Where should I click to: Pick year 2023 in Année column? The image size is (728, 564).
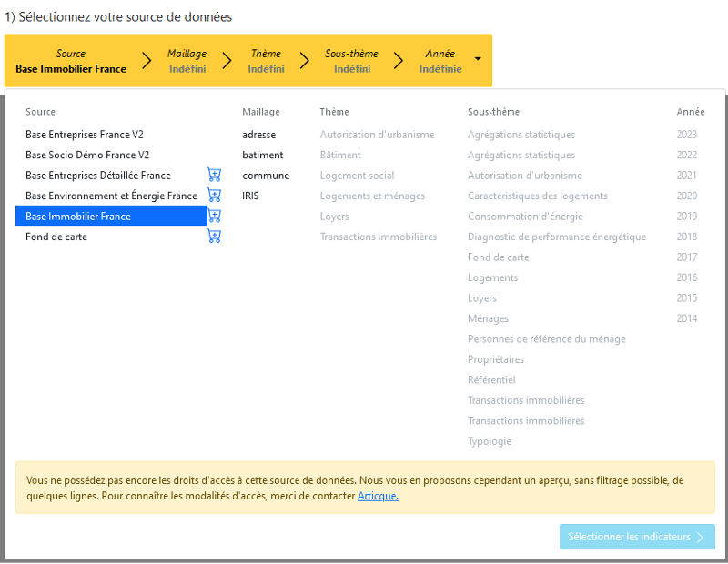pos(686,135)
